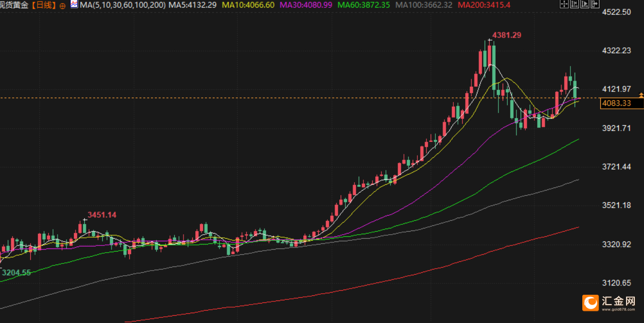Click the 3320.92 axis price value
Image resolution: width=644 pixels, height=323 pixels.
(x=616, y=244)
